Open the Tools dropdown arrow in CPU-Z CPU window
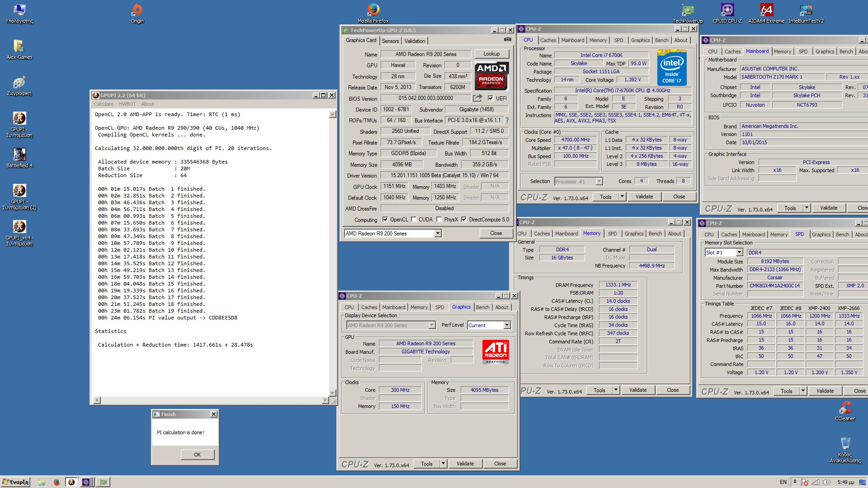 [622, 197]
